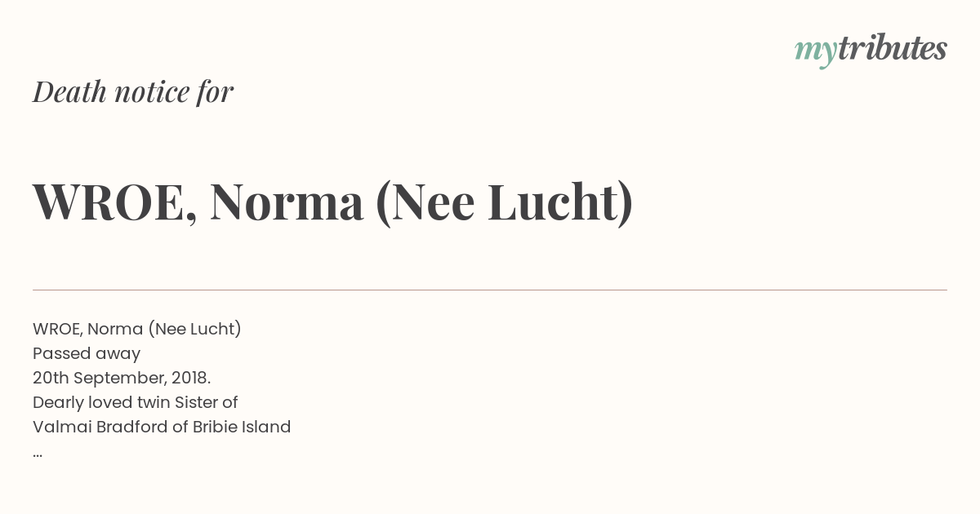The width and height of the screenshot is (980, 514).
Task: Click the dark "tributes" part of logo
Action: (x=892, y=48)
